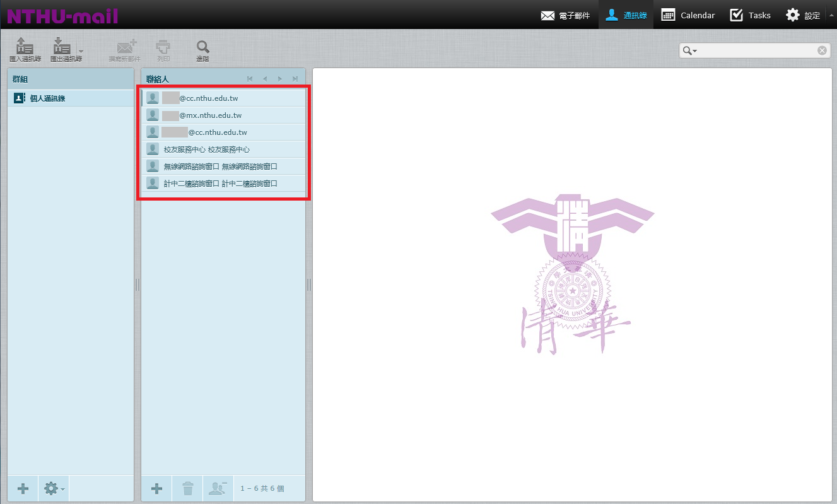This screenshot has width=837, height=504.
Task: Add a new group in 群組 panel
Action: click(23, 488)
